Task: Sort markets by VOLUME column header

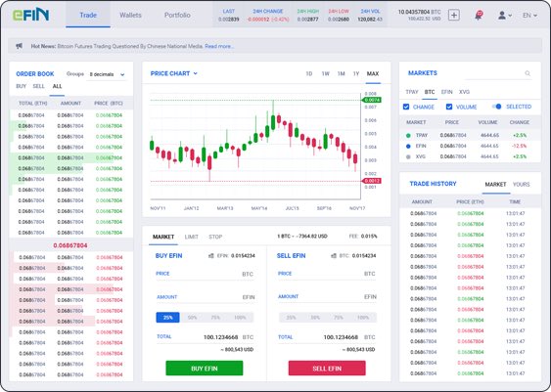Action: (487, 122)
